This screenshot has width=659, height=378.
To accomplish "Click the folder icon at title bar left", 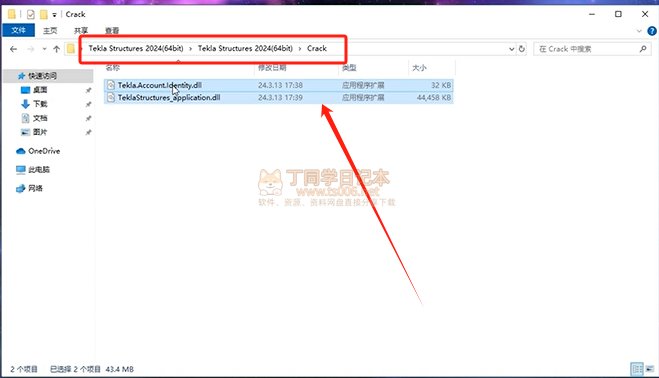I will 12,14.
